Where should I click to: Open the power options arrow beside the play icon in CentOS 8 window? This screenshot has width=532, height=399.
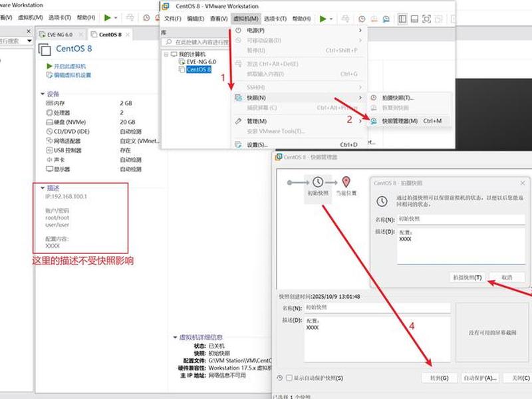tap(331, 19)
